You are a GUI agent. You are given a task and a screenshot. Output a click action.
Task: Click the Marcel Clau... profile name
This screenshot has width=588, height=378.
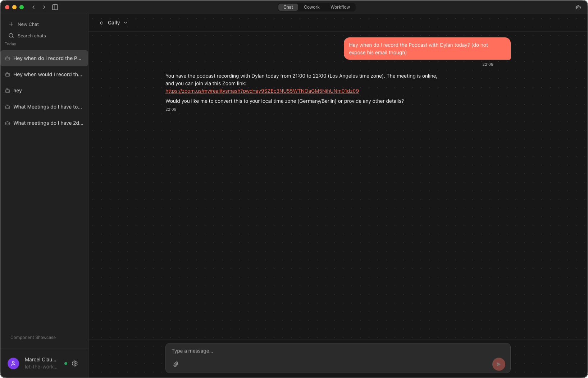[41, 360]
